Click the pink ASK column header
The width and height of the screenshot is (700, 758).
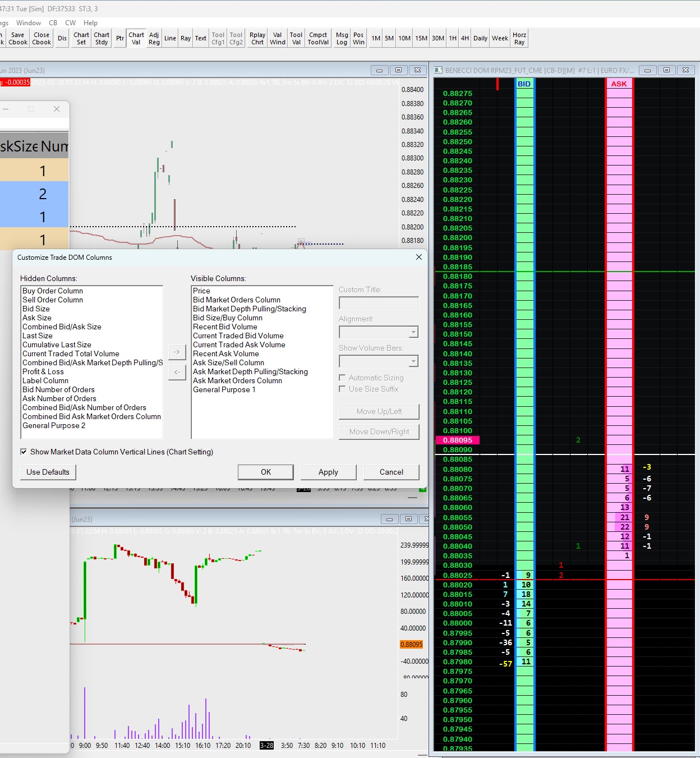point(619,84)
